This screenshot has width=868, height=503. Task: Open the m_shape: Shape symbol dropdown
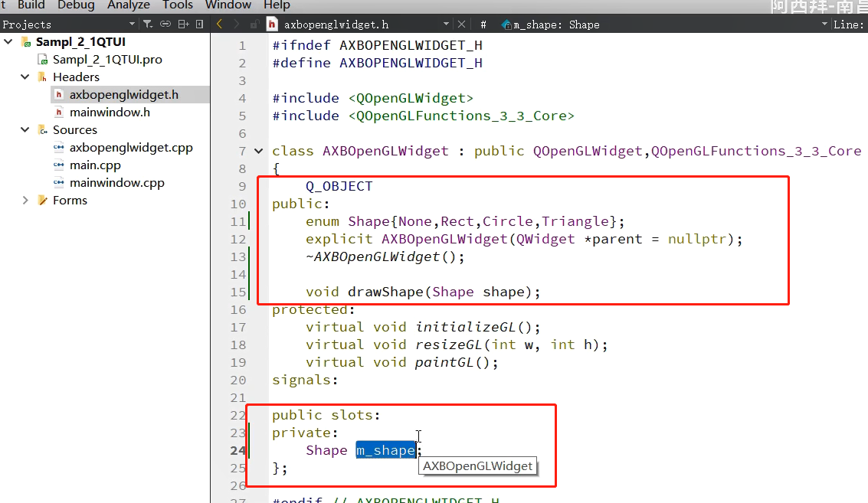click(x=824, y=24)
